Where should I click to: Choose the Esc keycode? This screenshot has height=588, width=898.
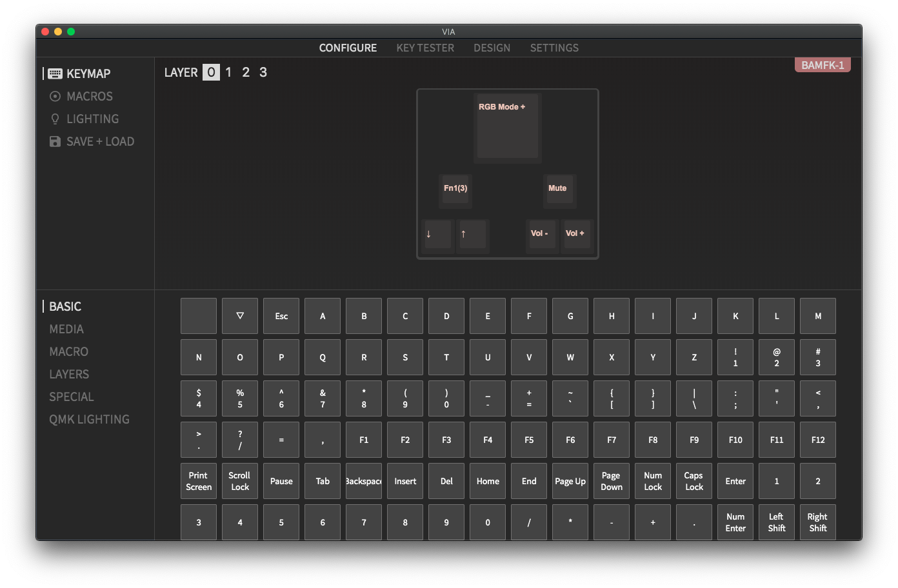(x=281, y=316)
